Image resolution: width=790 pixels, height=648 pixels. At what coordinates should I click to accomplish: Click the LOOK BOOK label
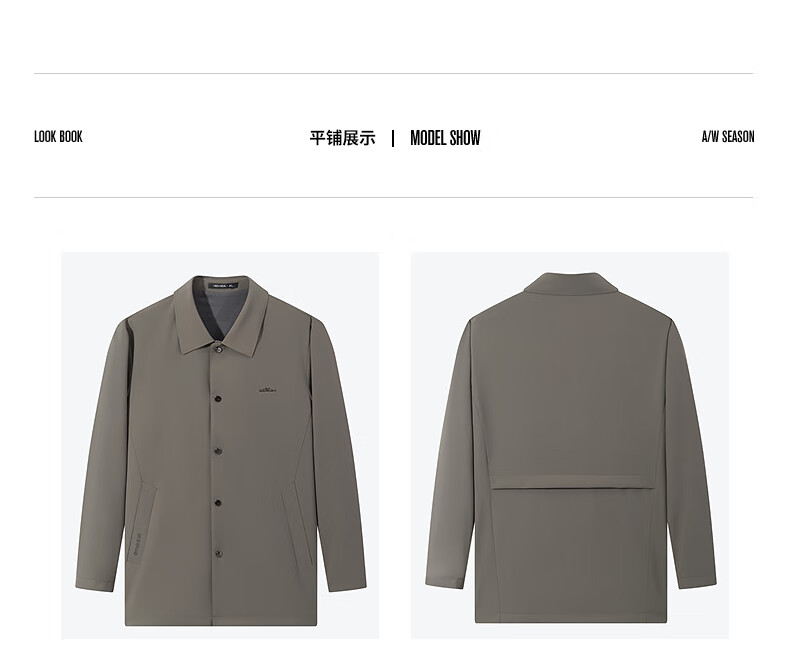(x=58, y=137)
